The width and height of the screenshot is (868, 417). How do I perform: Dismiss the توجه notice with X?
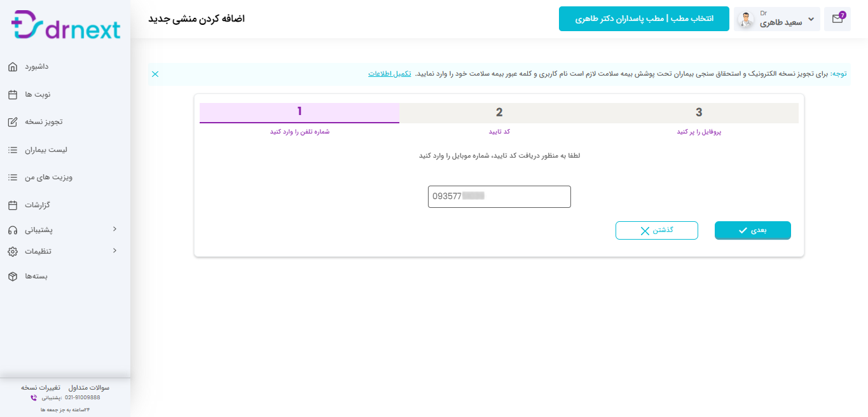coord(155,74)
